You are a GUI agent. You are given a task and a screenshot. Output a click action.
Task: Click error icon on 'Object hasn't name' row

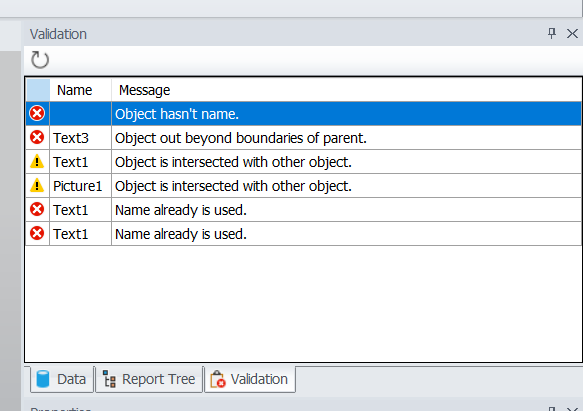[x=37, y=113]
